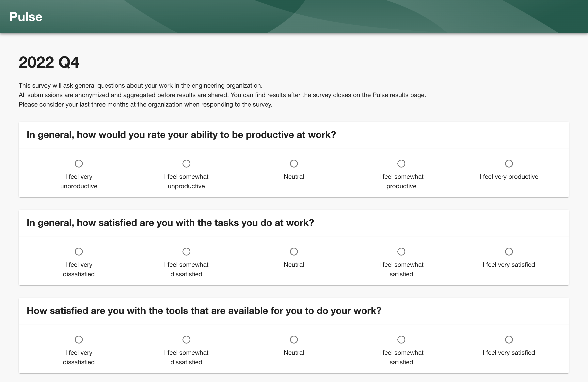
Task: Mark 'I feel somewhat dissatisfied' for tools question
Action: pos(186,340)
